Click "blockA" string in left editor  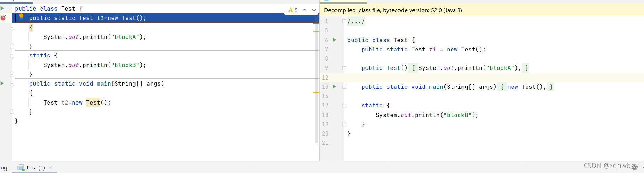click(x=125, y=37)
